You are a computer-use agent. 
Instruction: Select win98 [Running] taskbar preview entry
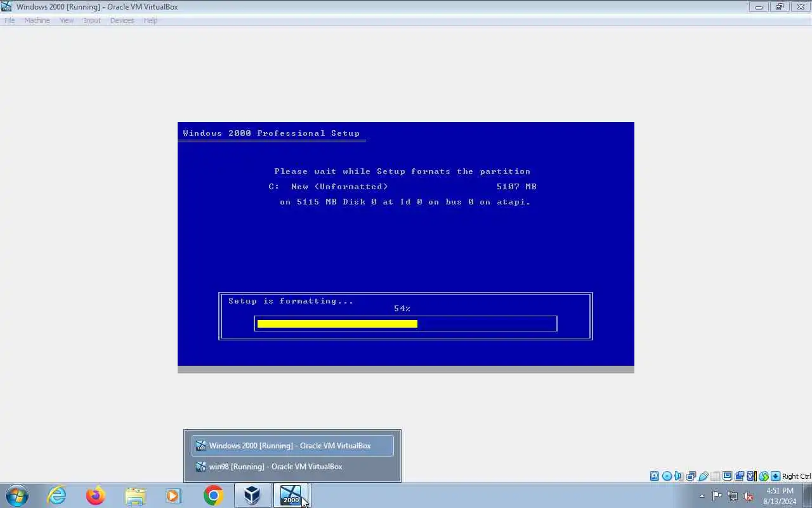tap(292, 467)
